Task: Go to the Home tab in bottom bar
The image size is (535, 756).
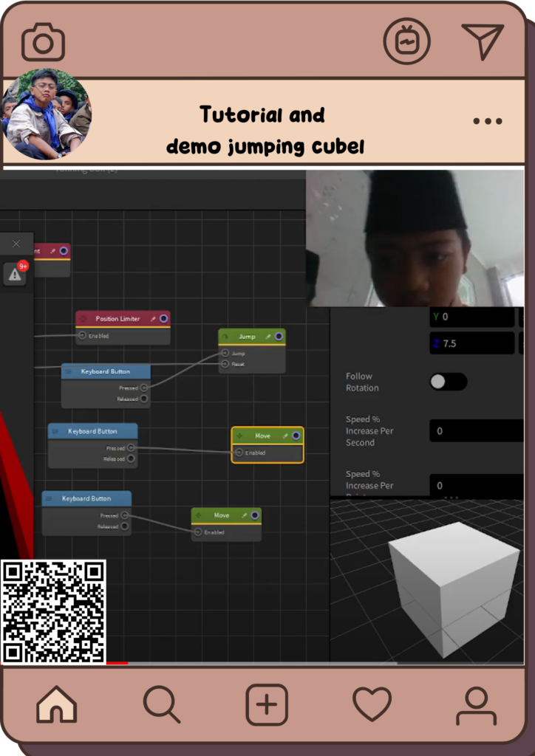Action: coord(57,705)
